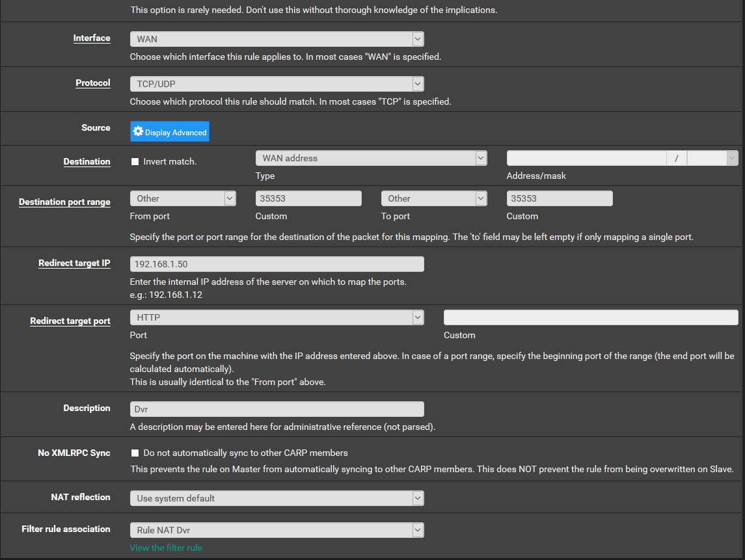Click the Destination Address input field
Image resolution: width=745 pixels, height=560 pixels.
(586, 158)
